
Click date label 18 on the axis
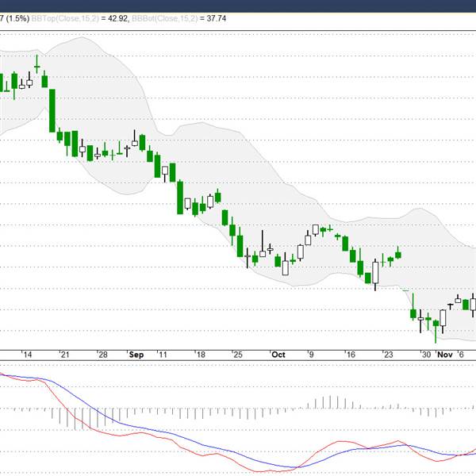(x=201, y=355)
